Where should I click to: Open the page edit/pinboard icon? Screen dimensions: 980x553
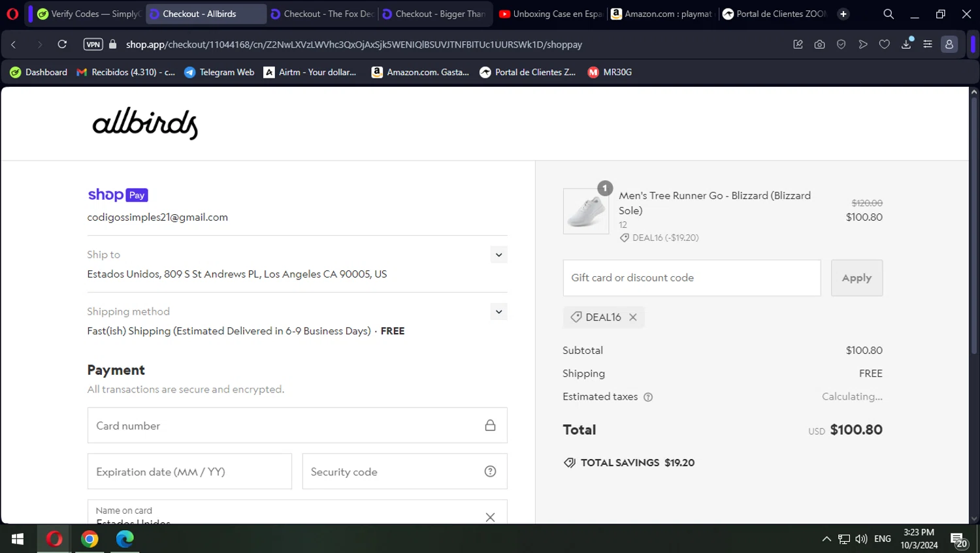coord(798,44)
